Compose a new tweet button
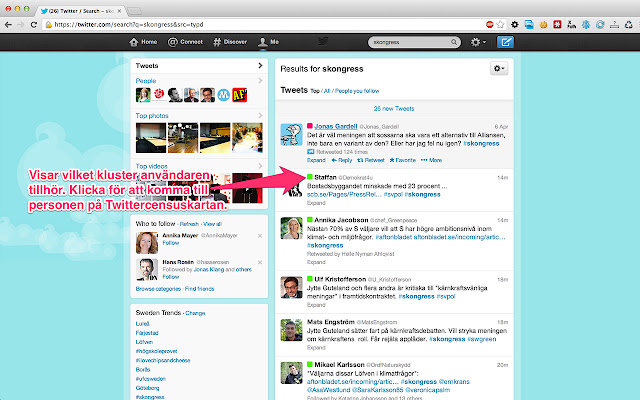 [x=505, y=42]
